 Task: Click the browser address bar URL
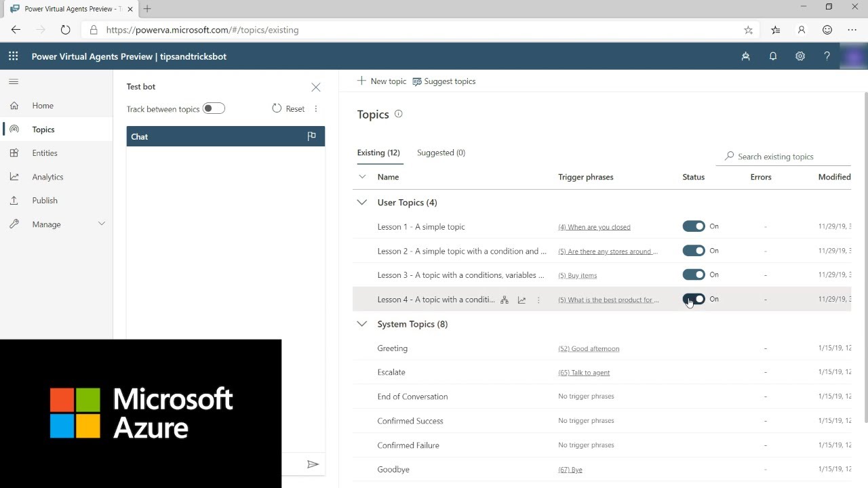(x=202, y=30)
